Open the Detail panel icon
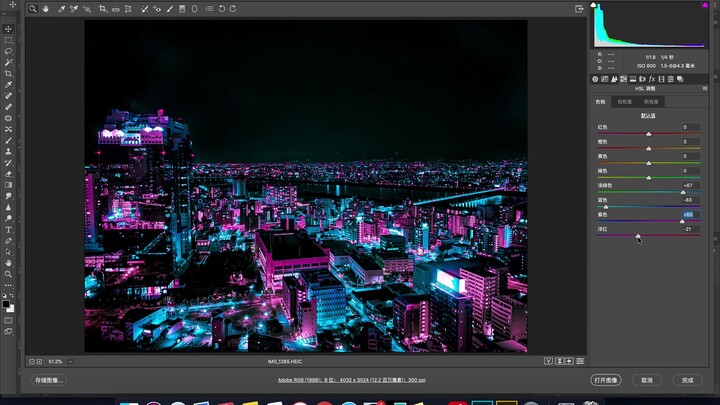The height and width of the screenshot is (405, 720). point(614,79)
